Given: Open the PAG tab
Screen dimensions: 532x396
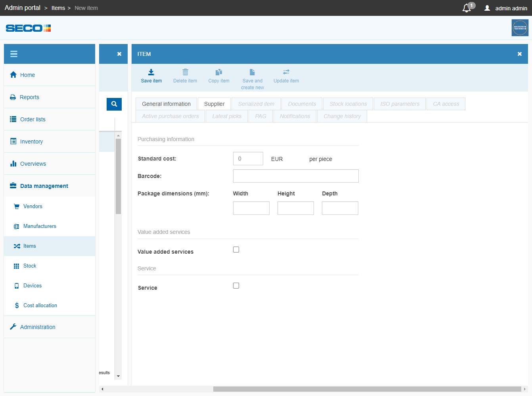Looking at the screenshot, I should [x=261, y=116].
